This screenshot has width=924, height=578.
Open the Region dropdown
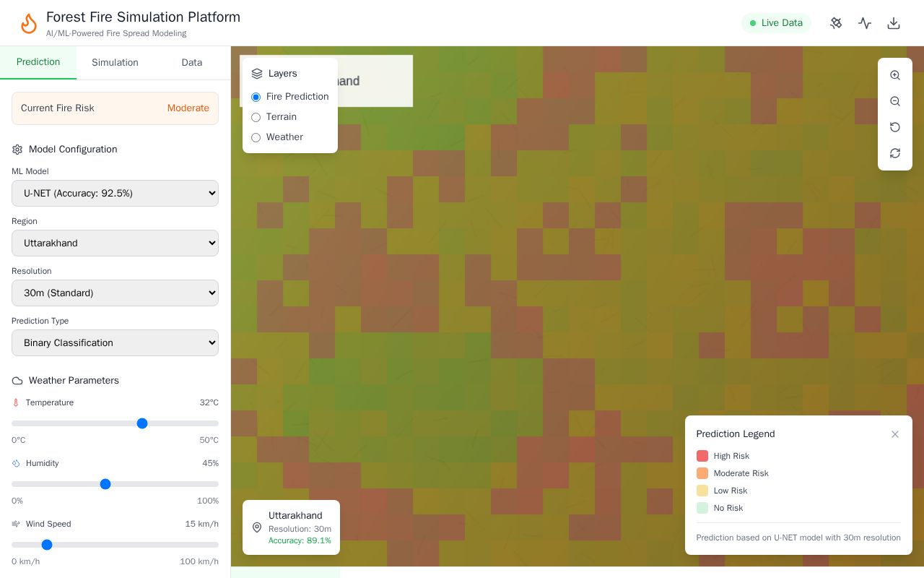pos(115,243)
